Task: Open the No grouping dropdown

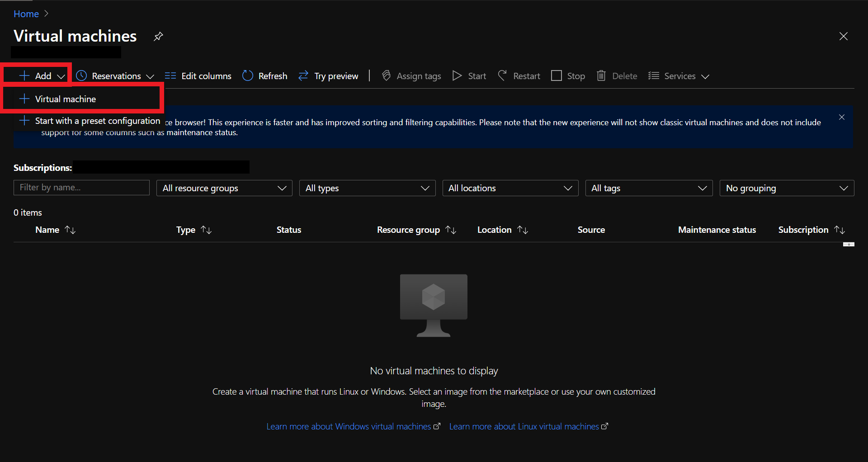Action: (x=787, y=188)
